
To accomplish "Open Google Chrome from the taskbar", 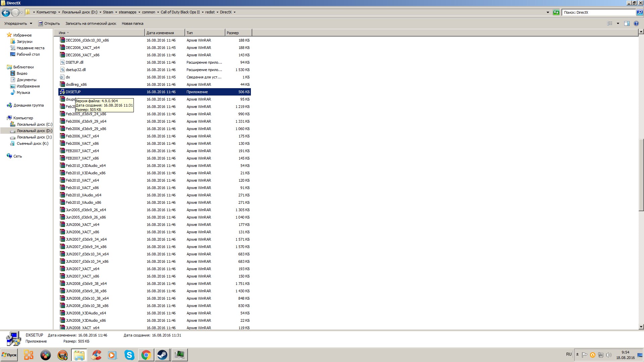I will click(146, 355).
